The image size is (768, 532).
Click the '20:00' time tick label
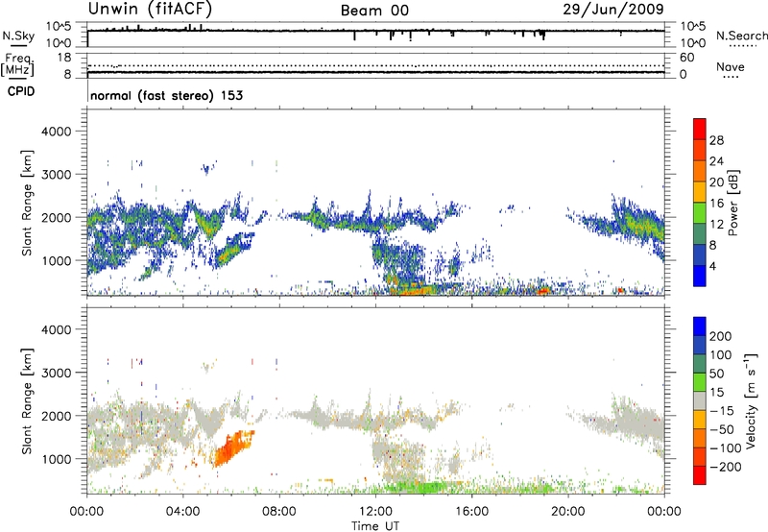[567, 512]
